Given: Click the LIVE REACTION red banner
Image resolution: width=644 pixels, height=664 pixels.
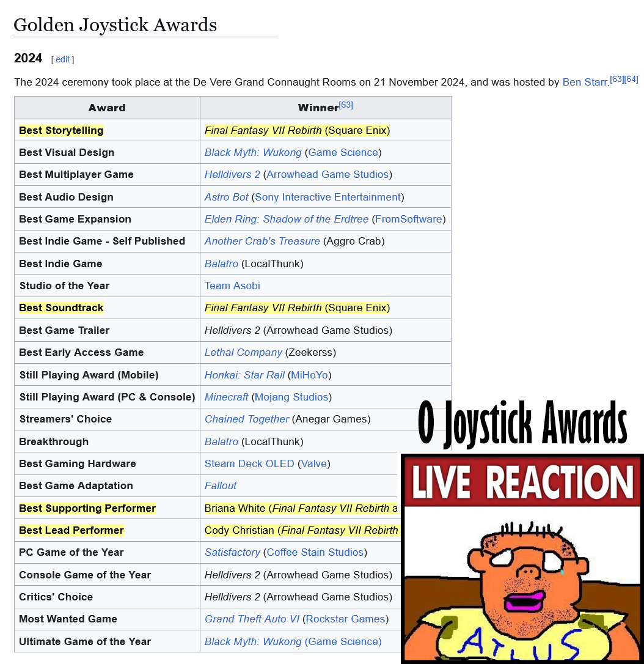Looking at the screenshot, I should [x=522, y=482].
